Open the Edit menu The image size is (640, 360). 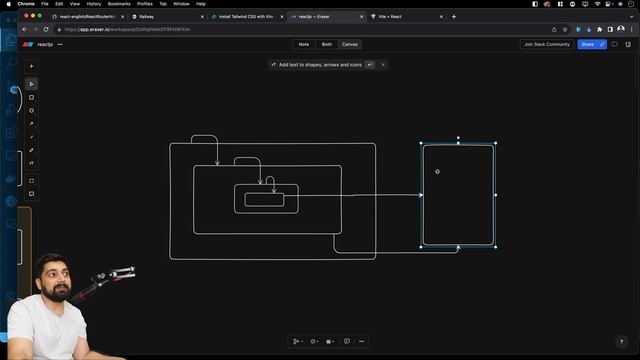click(x=59, y=4)
